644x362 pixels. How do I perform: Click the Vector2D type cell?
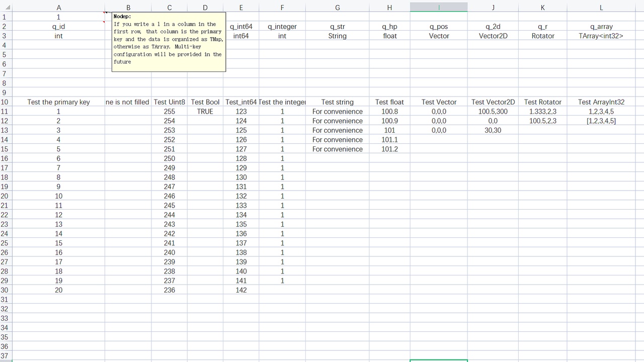493,36
